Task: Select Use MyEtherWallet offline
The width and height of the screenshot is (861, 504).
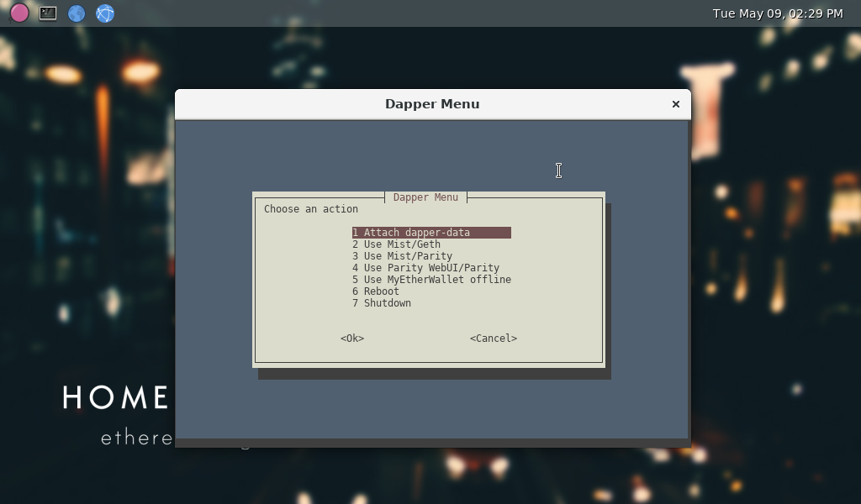Action: [431, 280]
